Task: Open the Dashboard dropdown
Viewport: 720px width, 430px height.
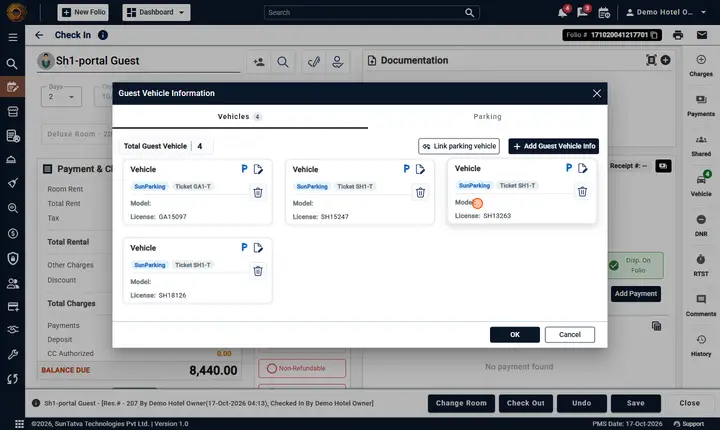Action: click(x=156, y=12)
